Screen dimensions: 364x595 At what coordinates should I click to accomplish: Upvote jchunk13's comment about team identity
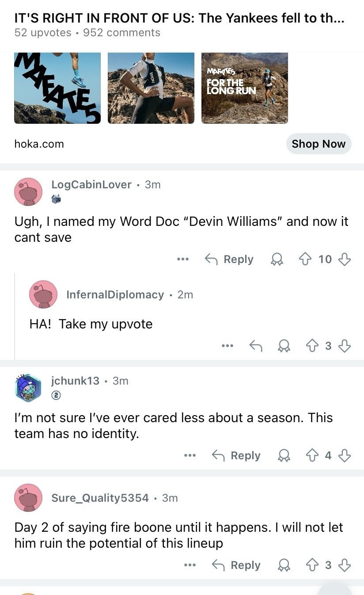coord(312,455)
